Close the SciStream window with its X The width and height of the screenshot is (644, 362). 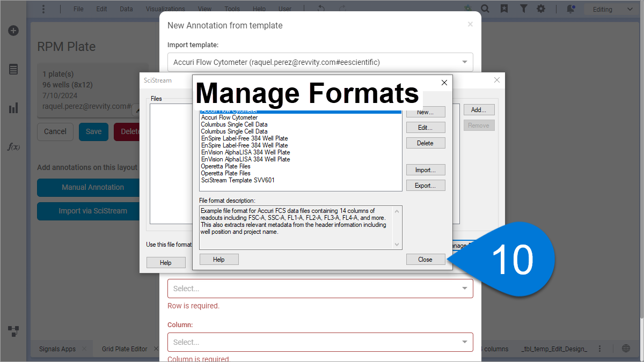tap(497, 80)
